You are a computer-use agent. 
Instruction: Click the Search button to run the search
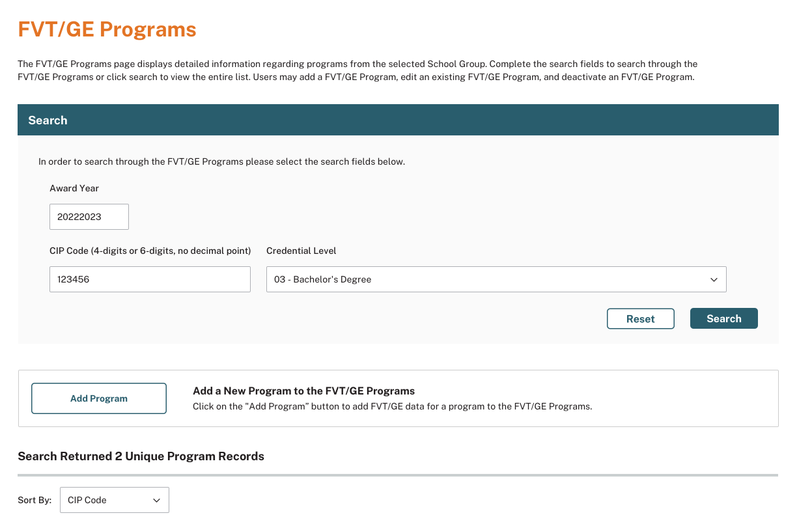point(723,318)
